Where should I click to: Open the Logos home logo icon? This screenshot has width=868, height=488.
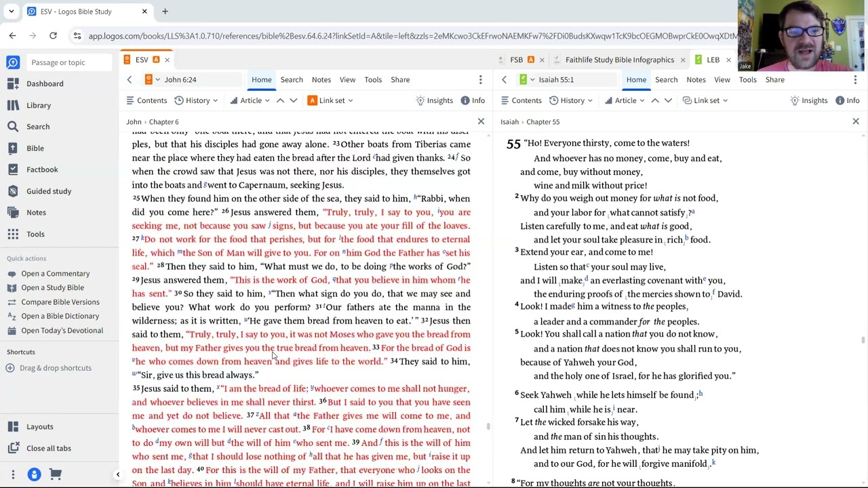tap(13, 62)
